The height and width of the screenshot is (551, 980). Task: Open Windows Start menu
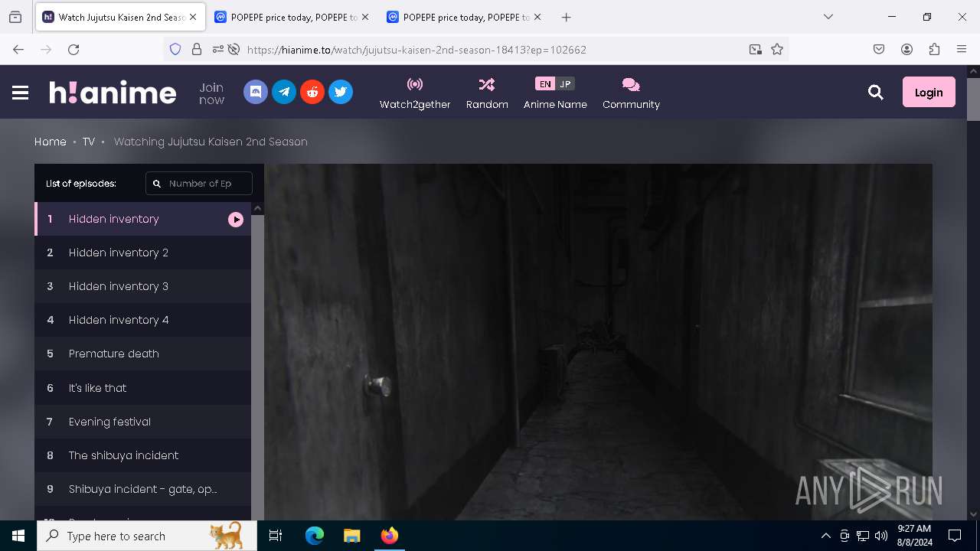pos(18,536)
